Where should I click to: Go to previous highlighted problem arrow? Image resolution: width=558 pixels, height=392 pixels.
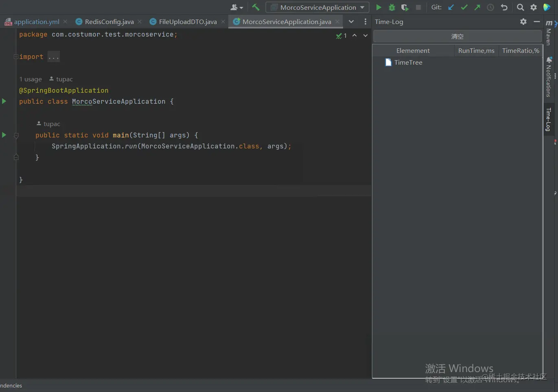(x=354, y=35)
